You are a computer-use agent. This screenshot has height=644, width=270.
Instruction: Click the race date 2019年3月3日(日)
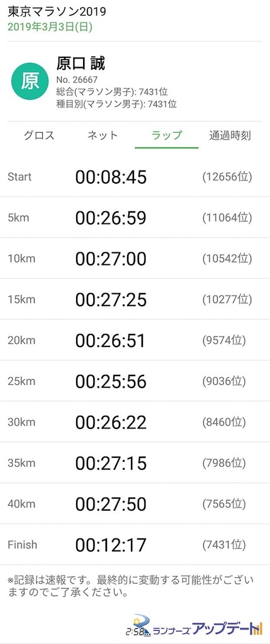click(x=50, y=27)
